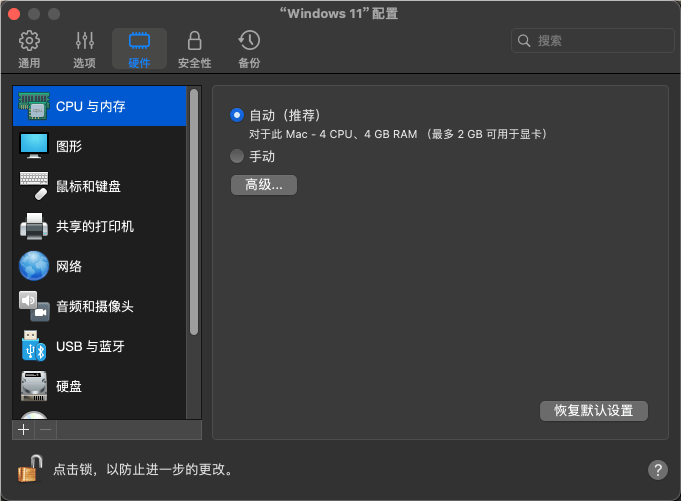
Task: Select the USB 与蓝牙 icon
Action: coord(34,346)
